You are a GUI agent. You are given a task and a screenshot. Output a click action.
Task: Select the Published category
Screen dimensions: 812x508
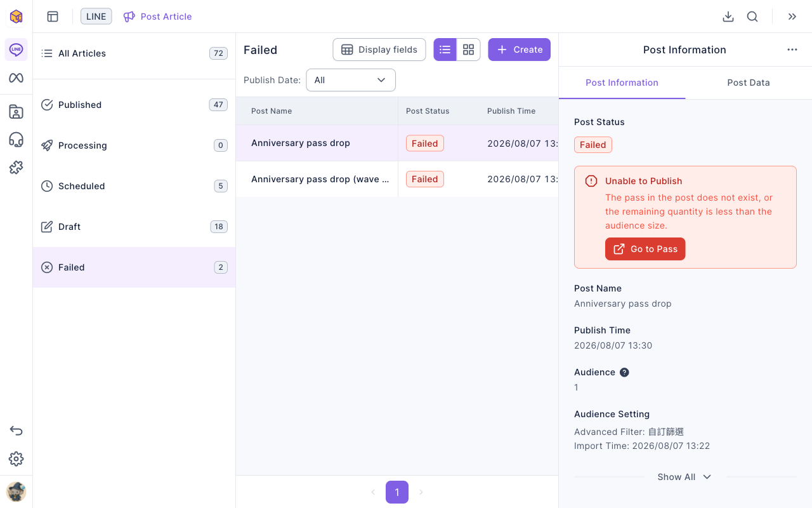[134, 105]
